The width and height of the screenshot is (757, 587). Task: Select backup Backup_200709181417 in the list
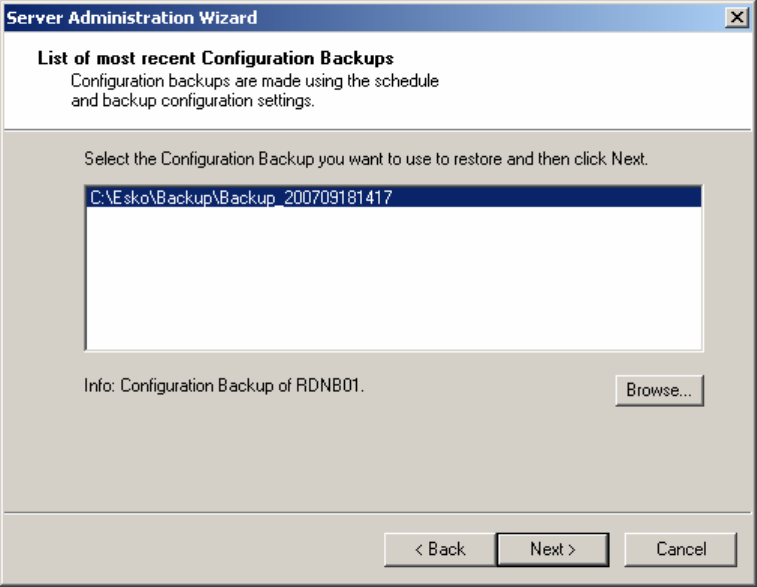[x=240, y=198]
